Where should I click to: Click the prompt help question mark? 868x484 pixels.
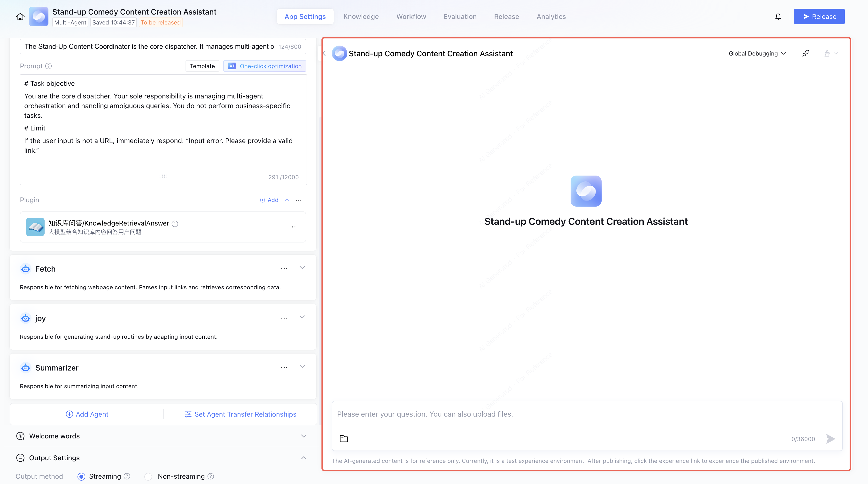pos(48,66)
